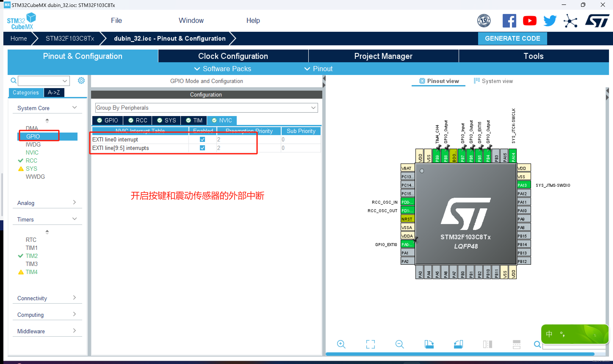The image size is (613, 364).
Task: Rotate the chip clockwise
Action: point(429,344)
